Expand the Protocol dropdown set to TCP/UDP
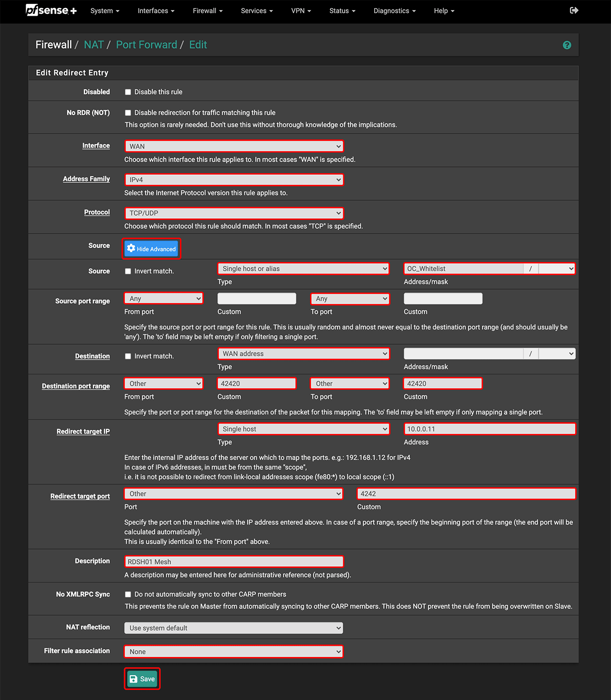The height and width of the screenshot is (700, 611). (233, 213)
